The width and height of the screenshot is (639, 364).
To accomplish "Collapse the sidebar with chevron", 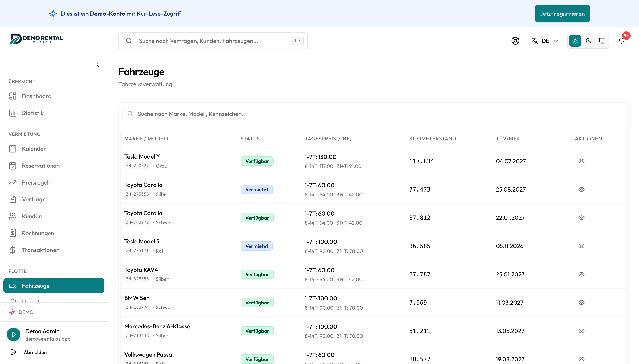I will click(x=98, y=65).
